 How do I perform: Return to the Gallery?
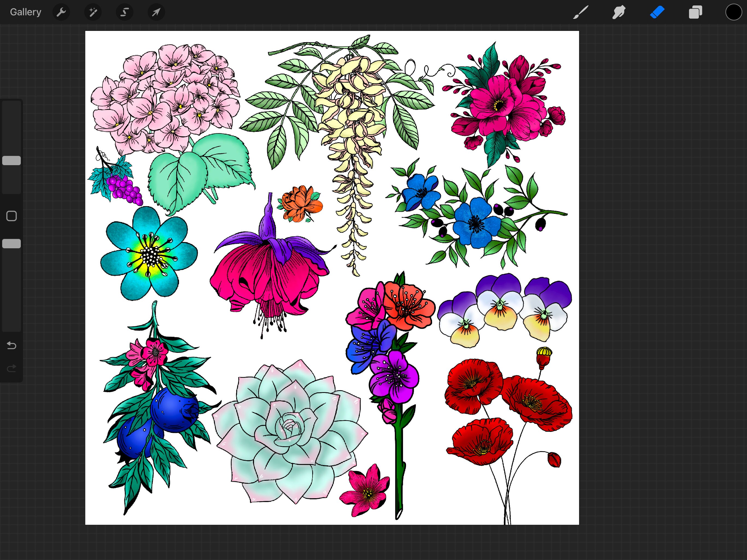(25, 11)
